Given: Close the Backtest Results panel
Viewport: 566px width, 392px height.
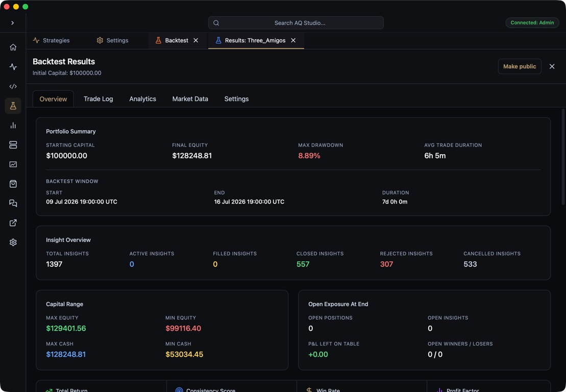Looking at the screenshot, I should pyautogui.click(x=552, y=66).
